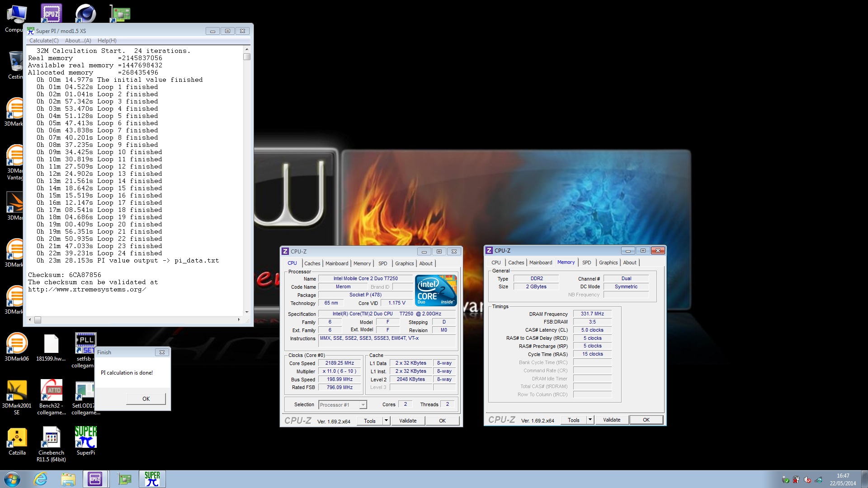The height and width of the screenshot is (488, 868).
Task: Click OK button in right CPU-Z
Action: pos(646,420)
